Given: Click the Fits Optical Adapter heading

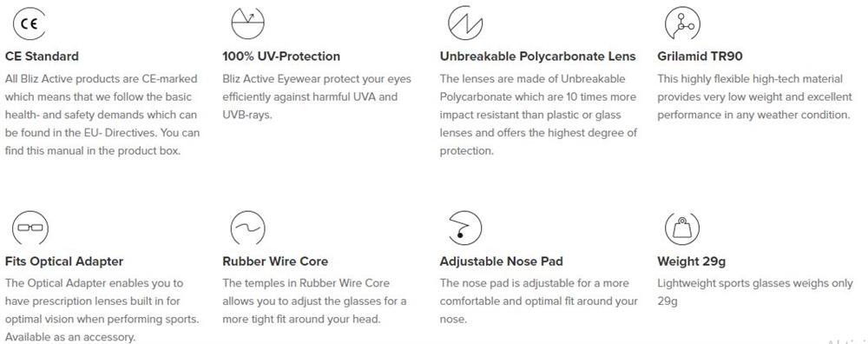Looking at the screenshot, I should click(64, 261).
